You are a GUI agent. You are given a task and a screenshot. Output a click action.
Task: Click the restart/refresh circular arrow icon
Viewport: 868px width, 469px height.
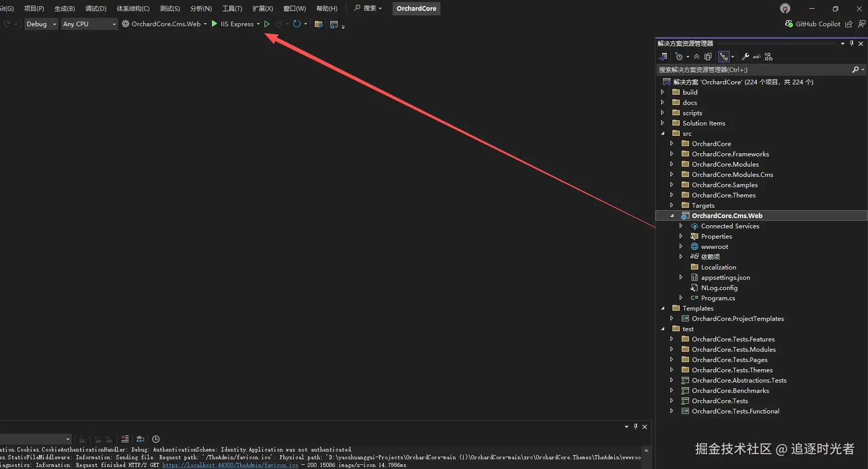click(297, 24)
